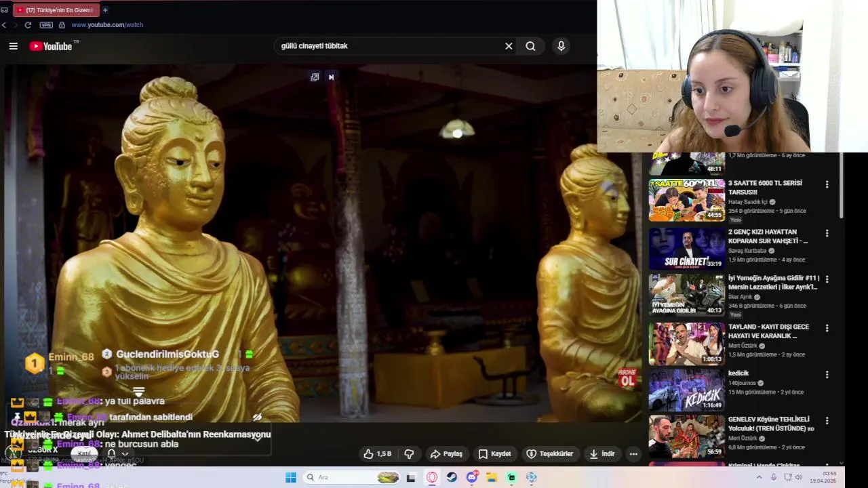Open 'İyi Yemeğin Ayağına Gidilir' thumbnail
The image size is (868, 488).
[687, 295]
